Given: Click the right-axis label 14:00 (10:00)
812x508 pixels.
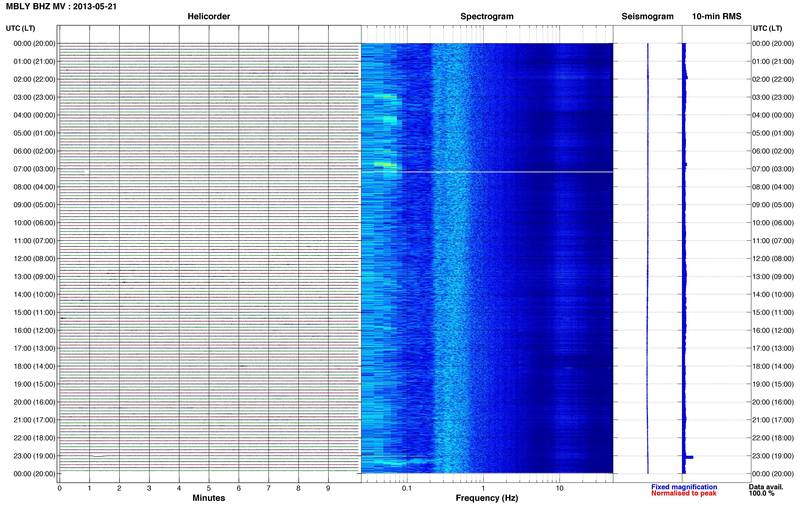Looking at the screenshot, I should coord(773,295).
